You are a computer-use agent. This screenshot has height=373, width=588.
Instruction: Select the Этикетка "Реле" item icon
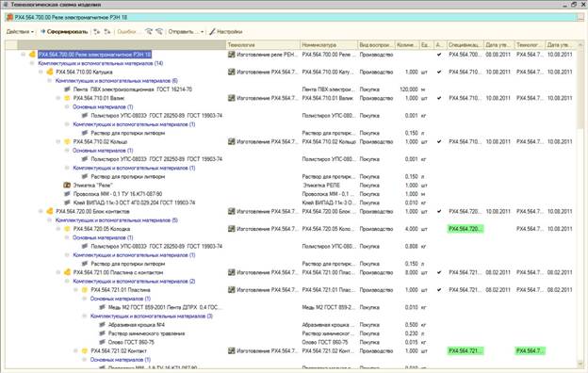click(x=67, y=186)
